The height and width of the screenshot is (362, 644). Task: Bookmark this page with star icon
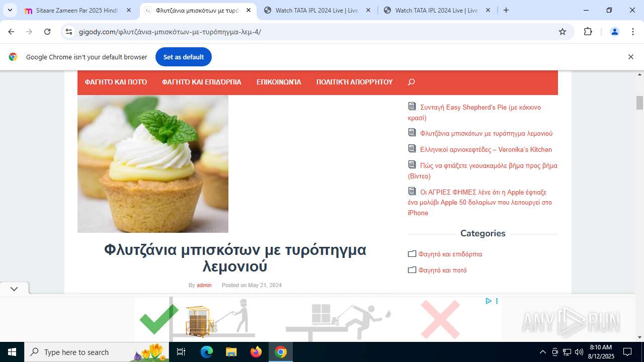pyautogui.click(x=562, y=32)
